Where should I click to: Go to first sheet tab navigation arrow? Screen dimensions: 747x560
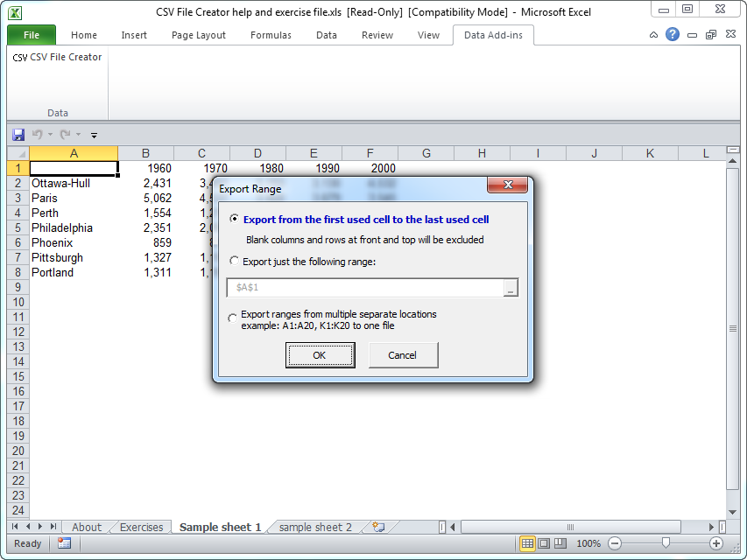pos(15,527)
